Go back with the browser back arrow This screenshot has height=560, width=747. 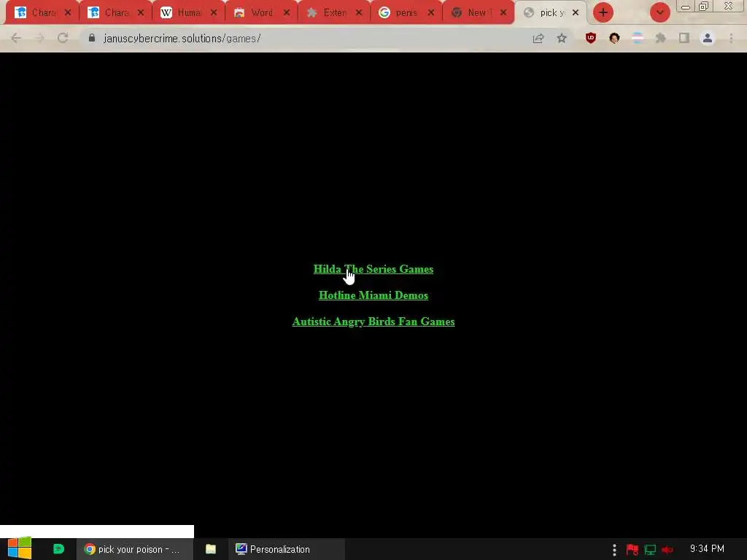(x=16, y=38)
